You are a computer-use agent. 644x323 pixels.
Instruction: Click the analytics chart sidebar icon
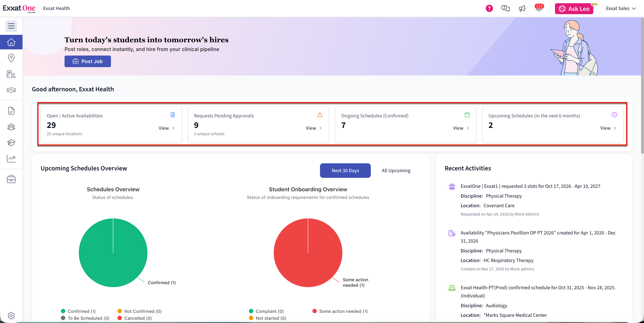pyautogui.click(x=11, y=158)
